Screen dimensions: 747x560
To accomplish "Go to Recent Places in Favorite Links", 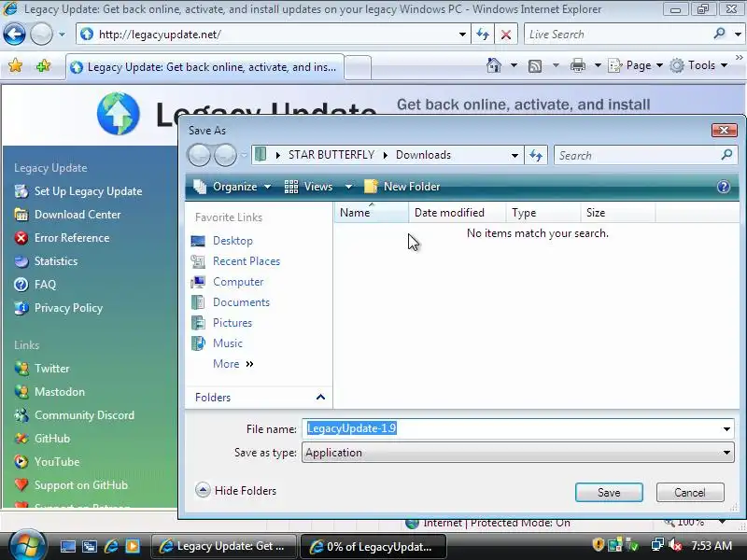I will (x=247, y=261).
